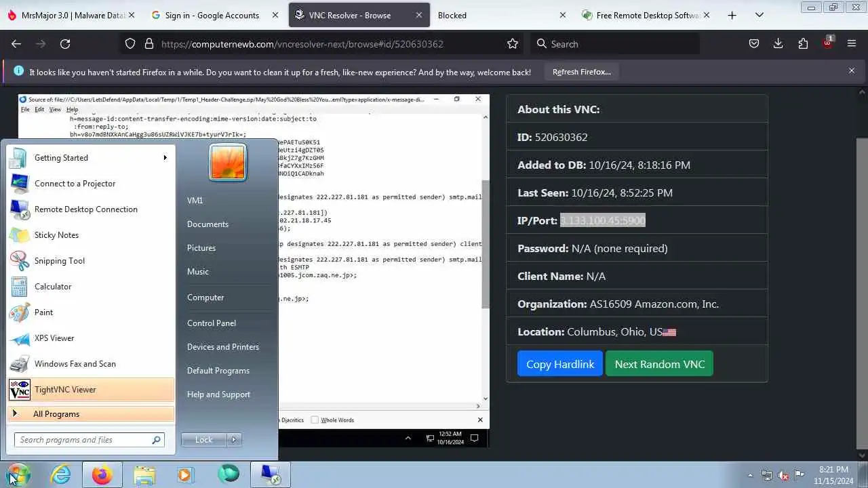The height and width of the screenshot is (488, 868).
Task: Launch Calculator from the Start menu
Action: pos(91,287)
